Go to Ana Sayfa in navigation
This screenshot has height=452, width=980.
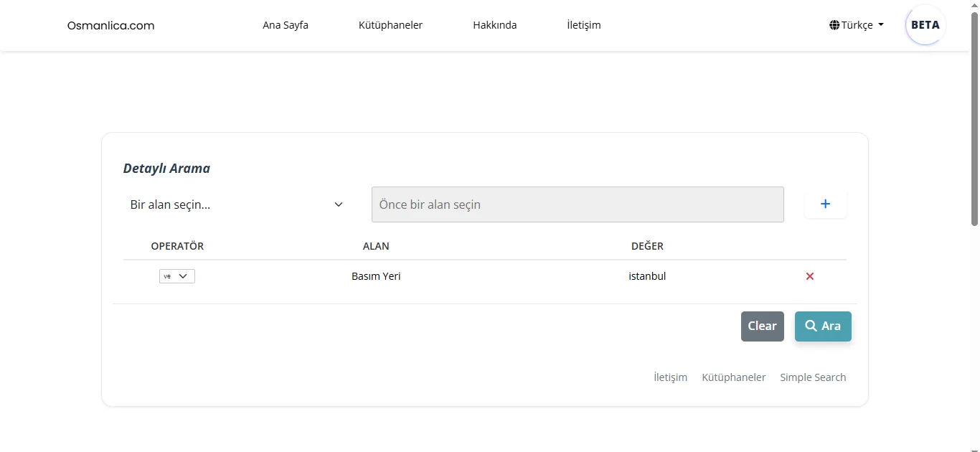[286, 25]
